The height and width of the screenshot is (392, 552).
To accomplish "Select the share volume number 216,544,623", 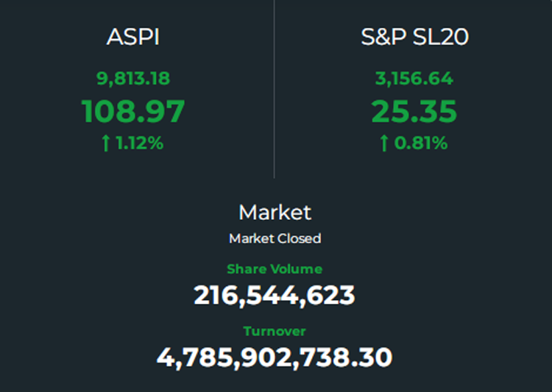I will [x=275, y=295].
